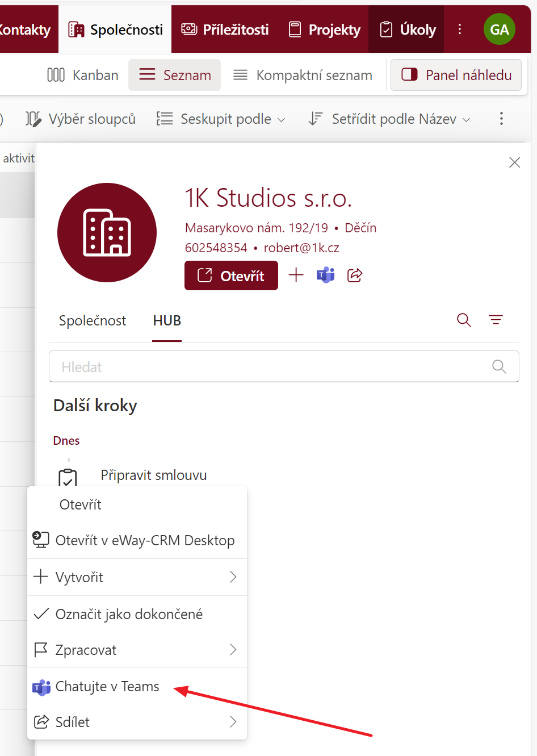Open the GA user avatar menu
Screen dimensions: 537x756
(x=500, y=30)
